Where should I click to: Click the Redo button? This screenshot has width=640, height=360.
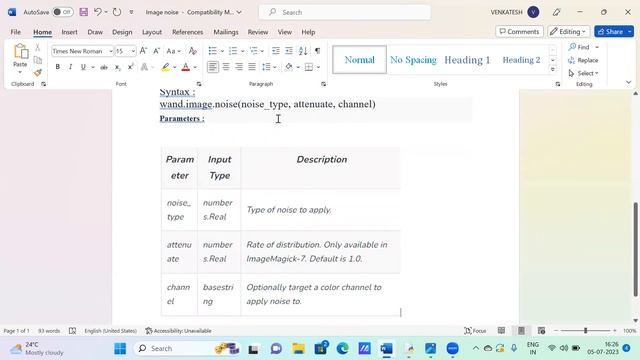(x=117, y=12)
